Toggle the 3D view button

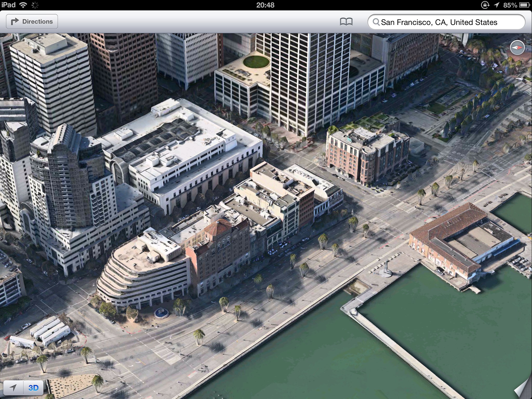coord(33,388)
